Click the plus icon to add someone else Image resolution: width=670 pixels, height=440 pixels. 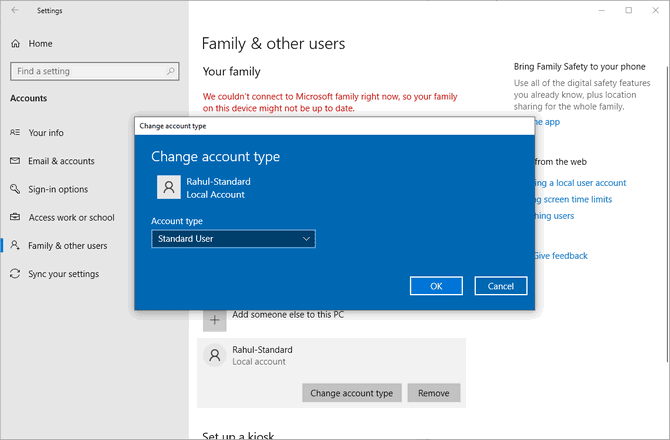coord(214,319)
